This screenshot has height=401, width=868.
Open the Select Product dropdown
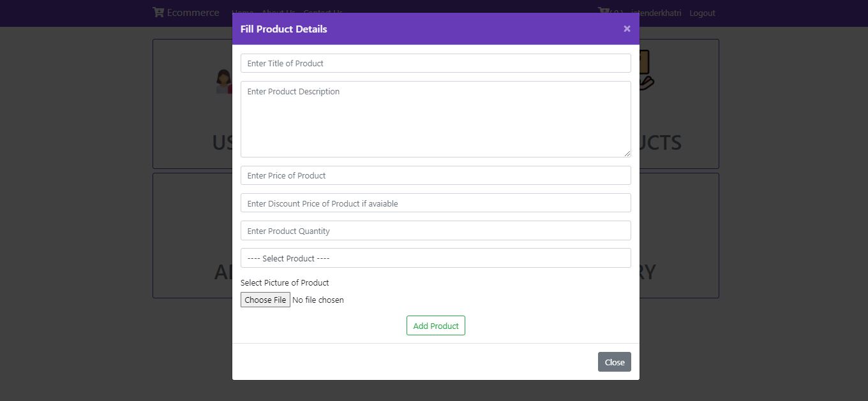tap(436, 258)
